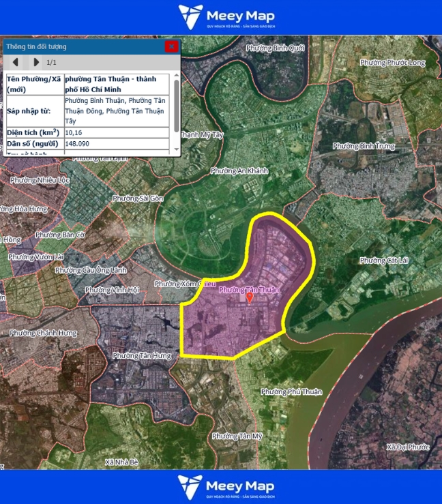This screenshot has width=442, height=504.
Task: Select Phường Sài Gòn ward label
Action: [x=138, y=198]
